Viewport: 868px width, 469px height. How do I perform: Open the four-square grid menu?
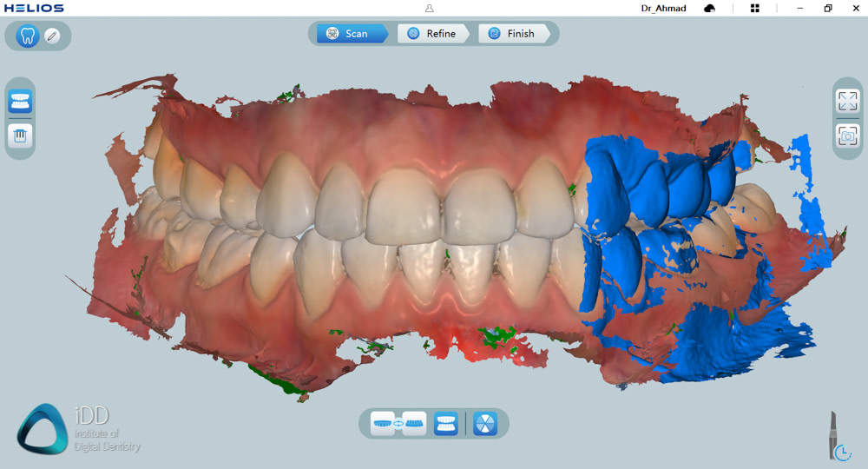(754, 9)
